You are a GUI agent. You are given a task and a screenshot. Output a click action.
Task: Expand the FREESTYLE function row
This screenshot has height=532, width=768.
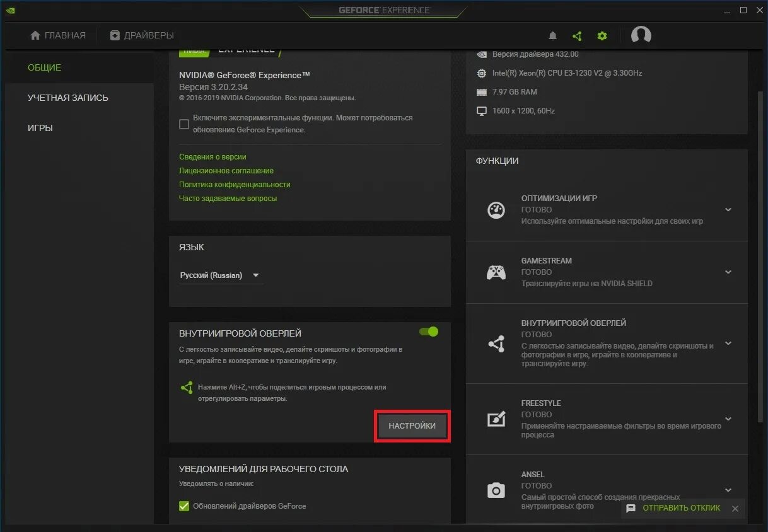point(728,419)
